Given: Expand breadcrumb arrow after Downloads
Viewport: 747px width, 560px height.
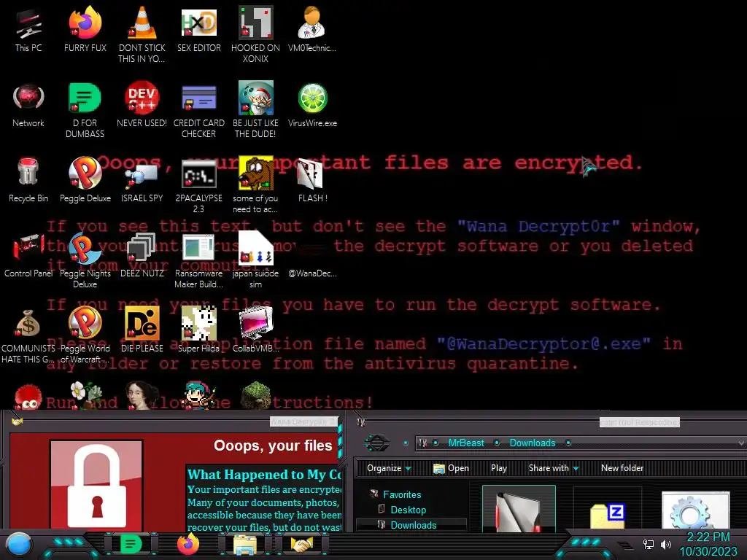Looking at the screenshot, I should [568, 443].
